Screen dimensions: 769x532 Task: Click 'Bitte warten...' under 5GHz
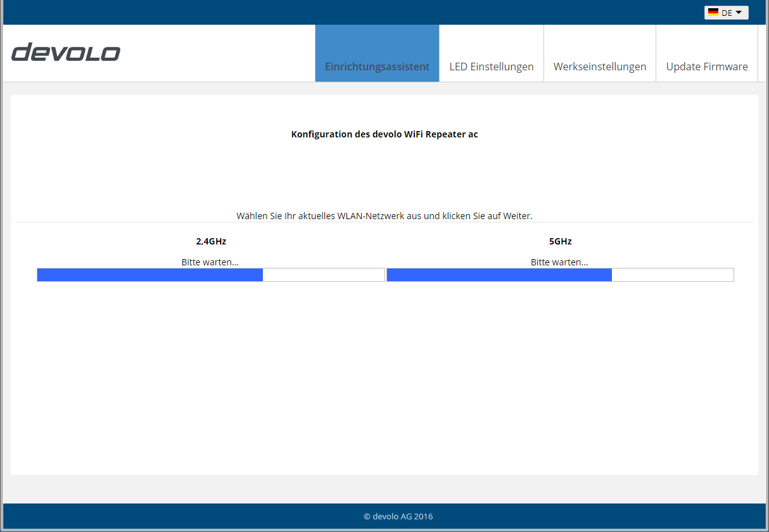click(559, 262)
